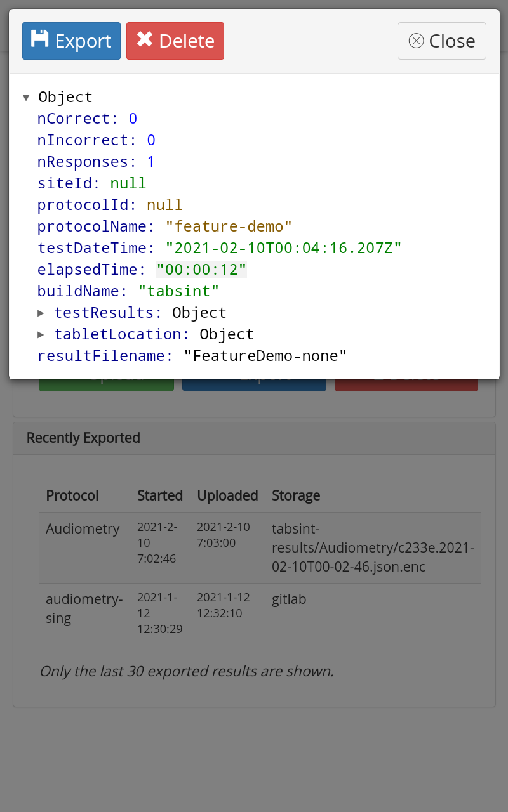
Task: Click the floppy disk Export icon
Action: 39,39
